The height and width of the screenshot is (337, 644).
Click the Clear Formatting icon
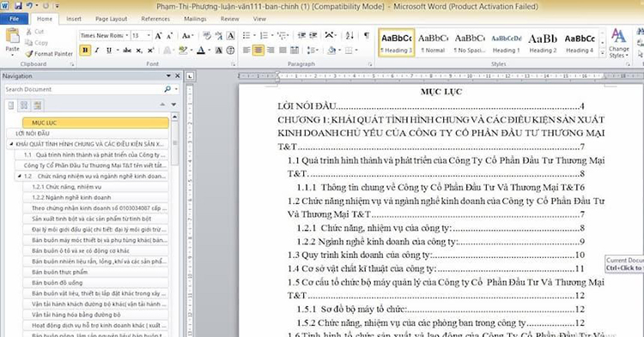coord(207,36)
